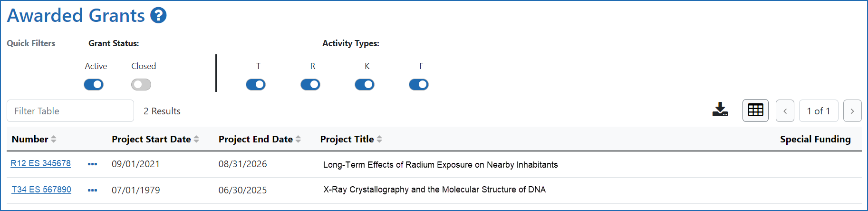This screenshot has height=211, width=868.
Task: Click into the Filter Table input field
Action: coord(70,111)
